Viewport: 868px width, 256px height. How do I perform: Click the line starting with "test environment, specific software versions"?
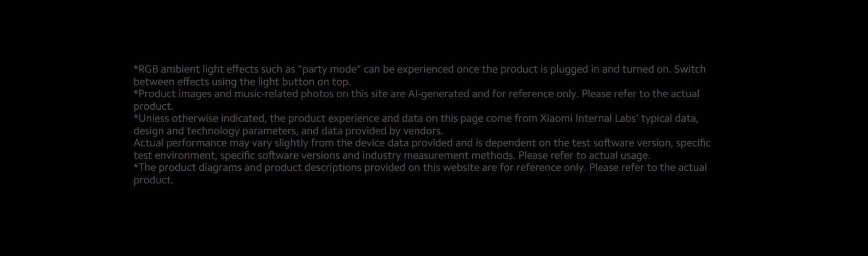[392, 156]
